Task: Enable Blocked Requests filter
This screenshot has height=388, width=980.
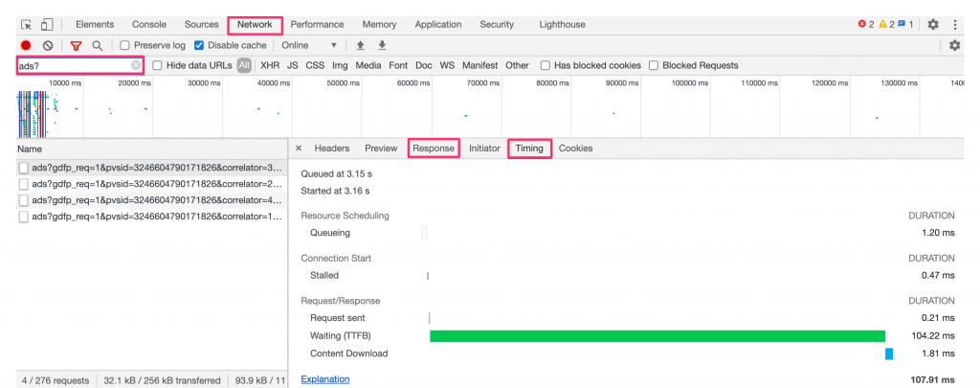Action: point(654,65)
